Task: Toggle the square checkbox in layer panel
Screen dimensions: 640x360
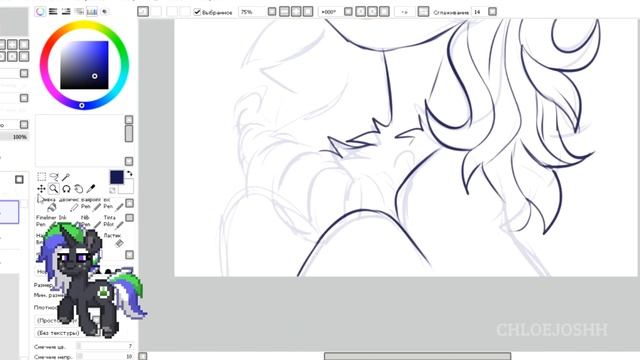Action: tap(19, 179)
